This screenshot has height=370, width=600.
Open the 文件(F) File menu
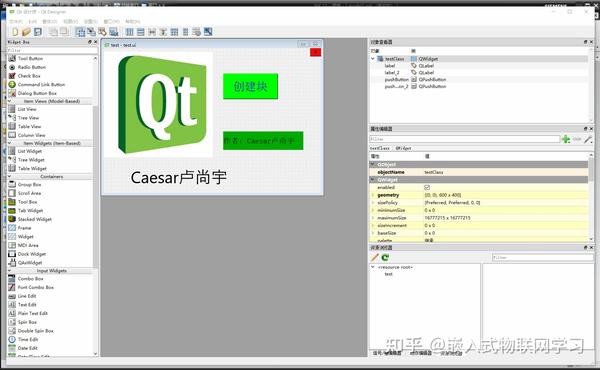pos(16,21)
